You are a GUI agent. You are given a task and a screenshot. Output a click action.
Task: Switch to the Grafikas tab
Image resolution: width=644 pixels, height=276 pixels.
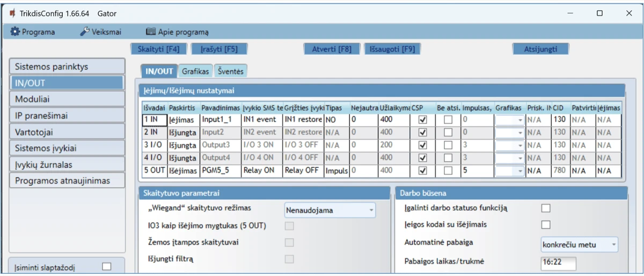coord(195,71)
